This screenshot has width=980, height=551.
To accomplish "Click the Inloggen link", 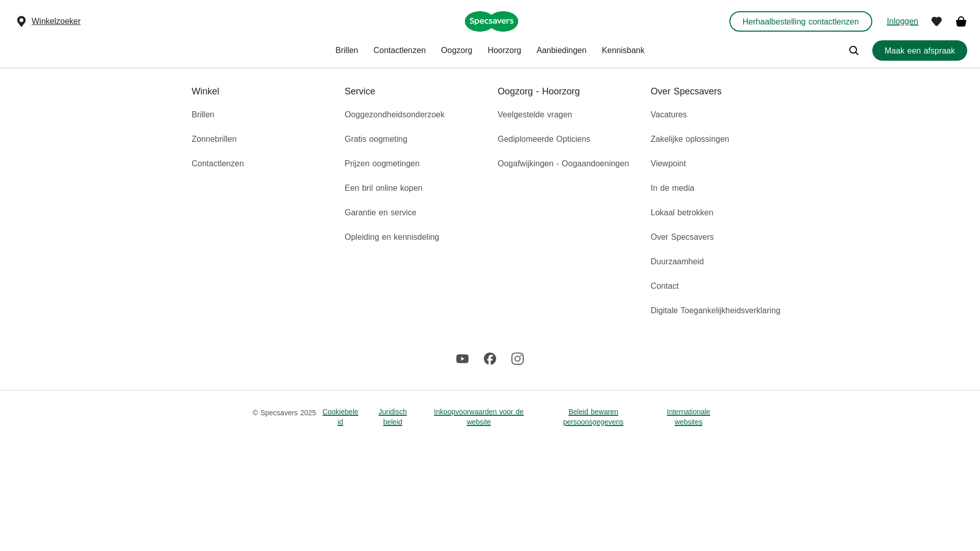I will click(902, 21).
